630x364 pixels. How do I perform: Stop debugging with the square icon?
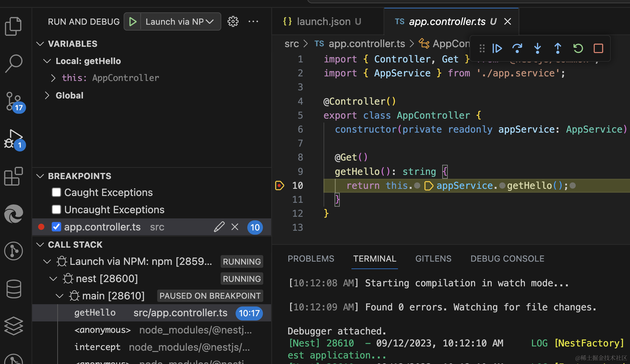598,48
